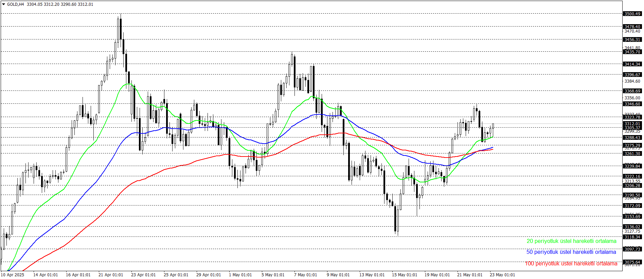Select the 3190.50 price level label
Image resolution: width=644 pixels, height=279 pixels.
(632, 195)
